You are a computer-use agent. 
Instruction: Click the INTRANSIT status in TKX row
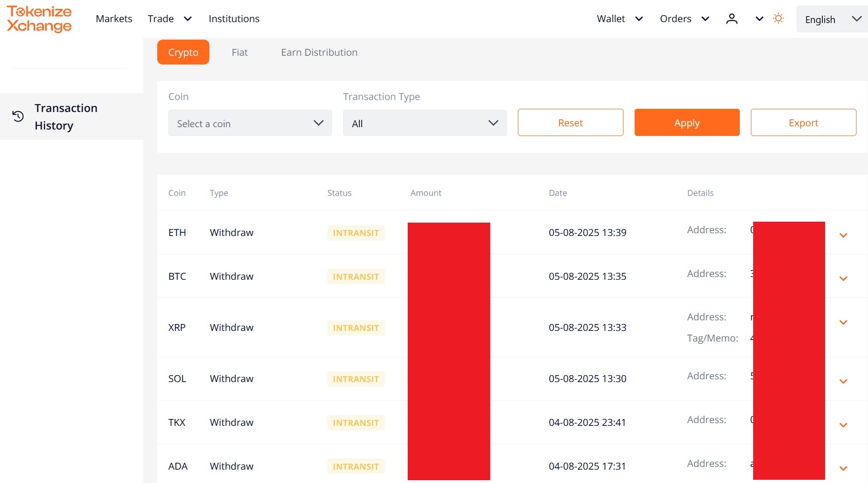[356, 423]
